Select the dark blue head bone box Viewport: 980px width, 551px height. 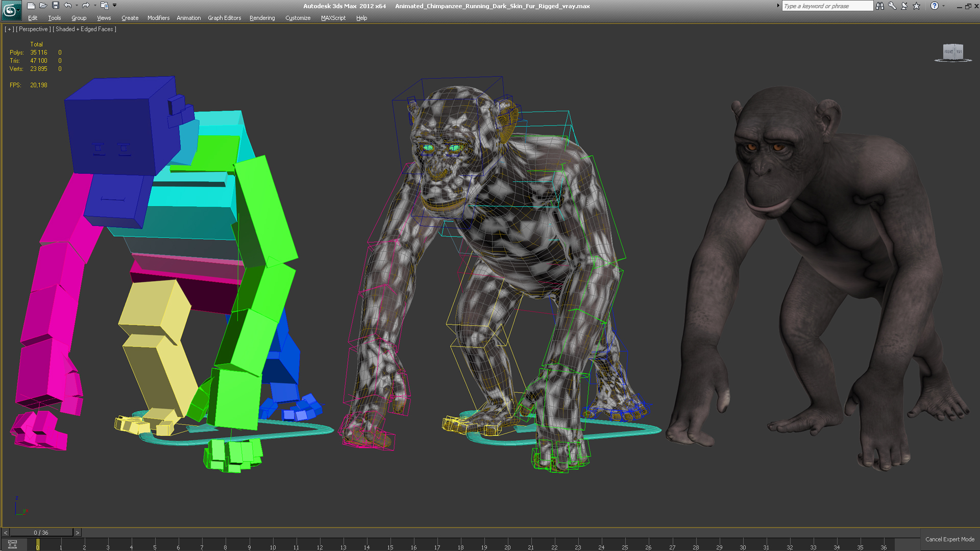115,128
